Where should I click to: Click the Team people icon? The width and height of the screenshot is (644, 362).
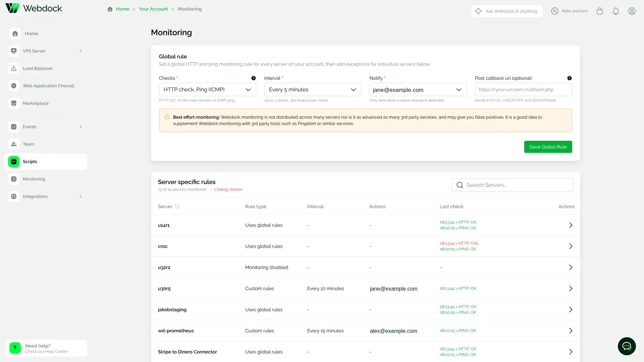tap(14, 144)
